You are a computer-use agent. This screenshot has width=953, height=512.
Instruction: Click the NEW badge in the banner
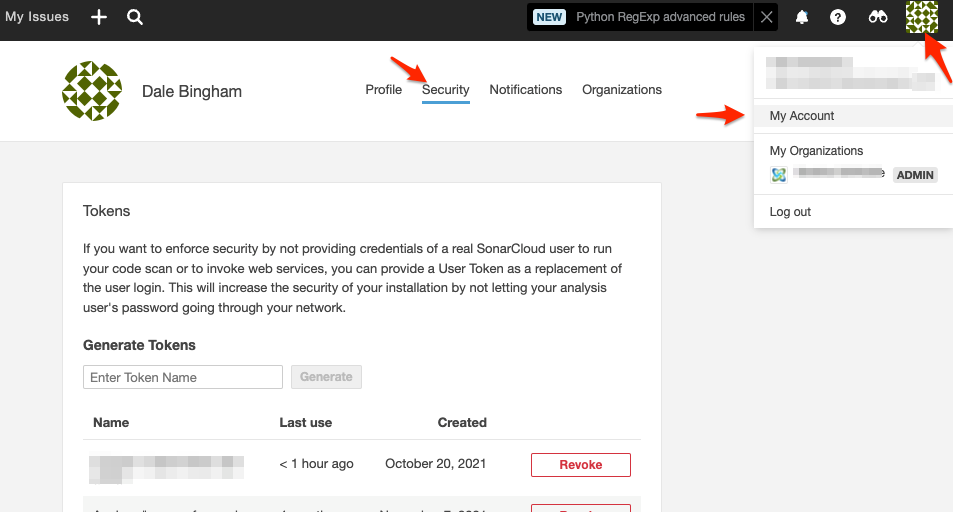click(549, 17)
